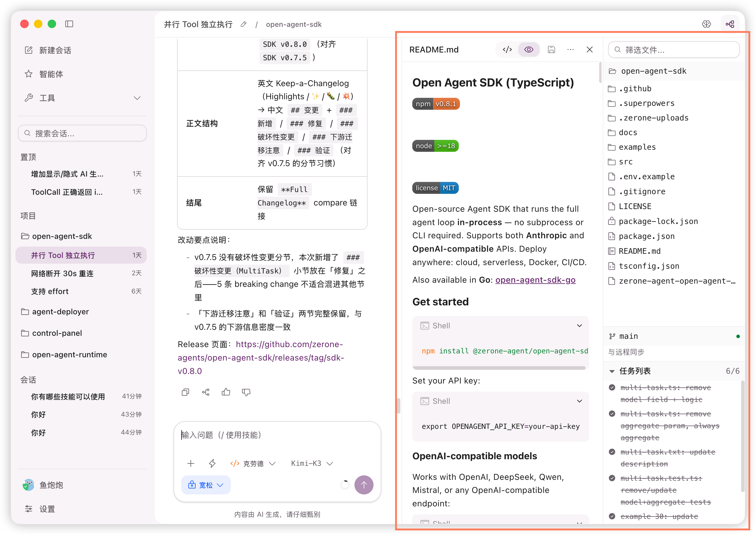This screenshot has width=756, height=535.
Task: Collapse the export API key Shell block
Action: pyautogui.click(x=580, y=401)
